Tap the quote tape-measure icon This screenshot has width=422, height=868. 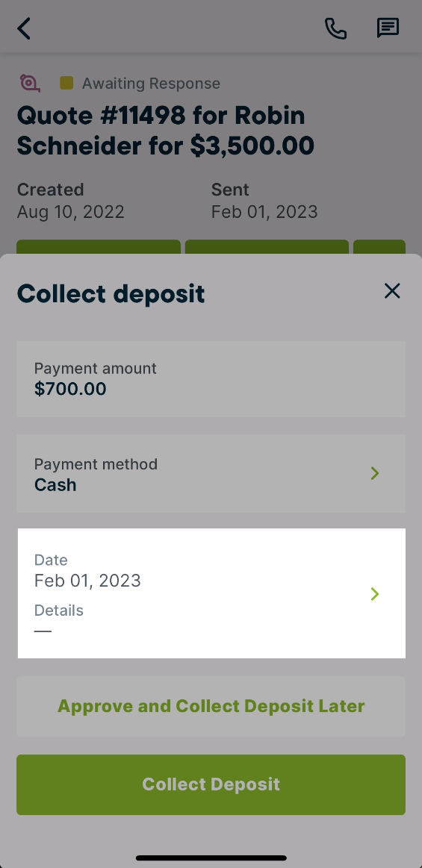(30, 83)
